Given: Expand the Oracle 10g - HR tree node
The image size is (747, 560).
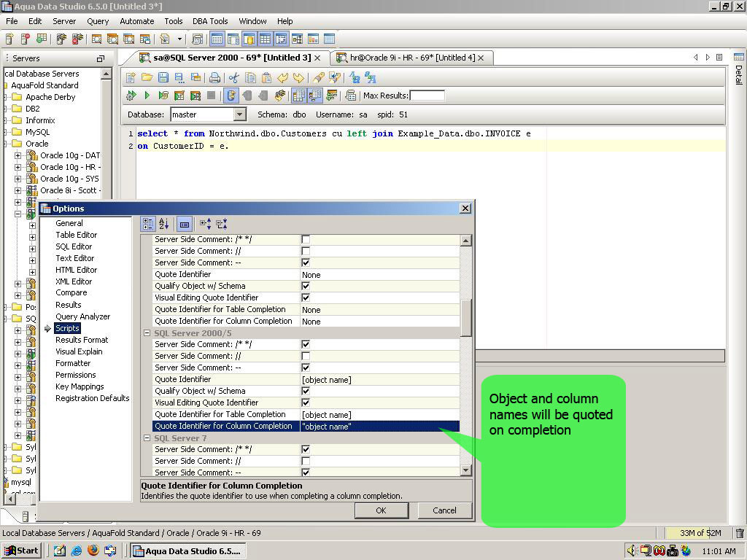Looking at the screenshot, I should (x=18, y=167).
